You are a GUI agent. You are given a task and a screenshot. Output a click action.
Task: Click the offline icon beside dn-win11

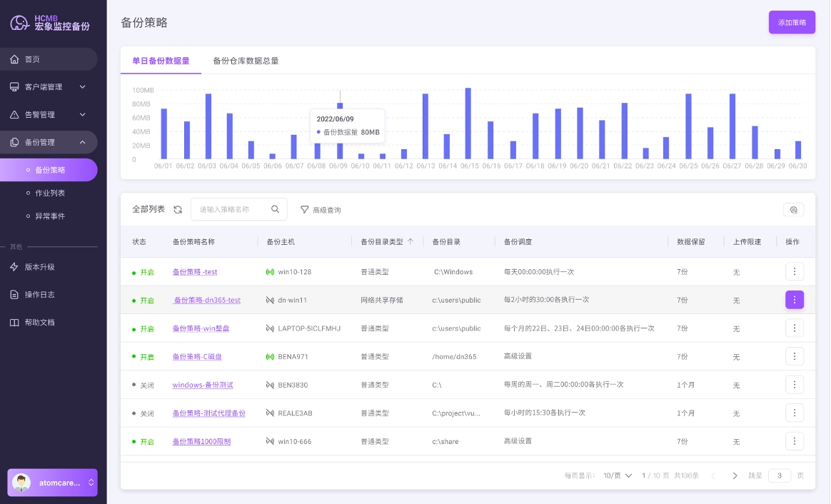(270, 300)
